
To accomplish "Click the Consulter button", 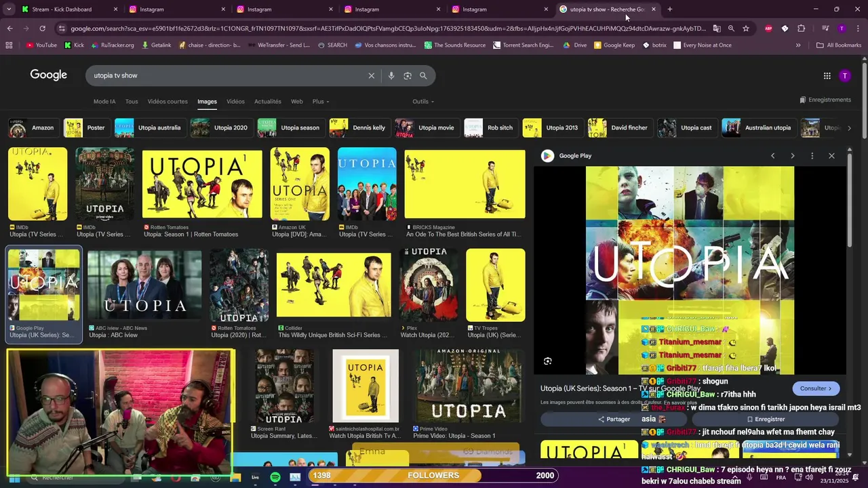I will (x=816, y=388).
